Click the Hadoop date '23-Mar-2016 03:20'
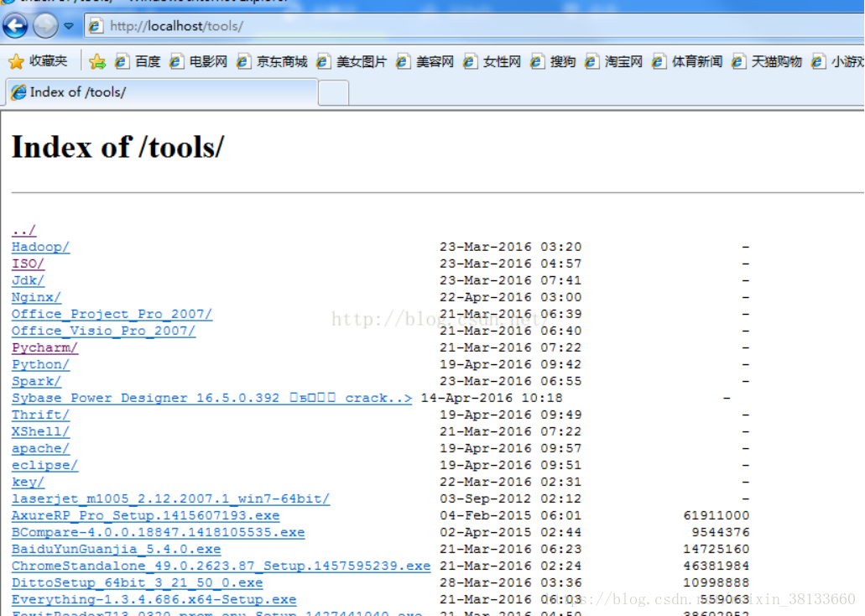 [x=511, y=247]
